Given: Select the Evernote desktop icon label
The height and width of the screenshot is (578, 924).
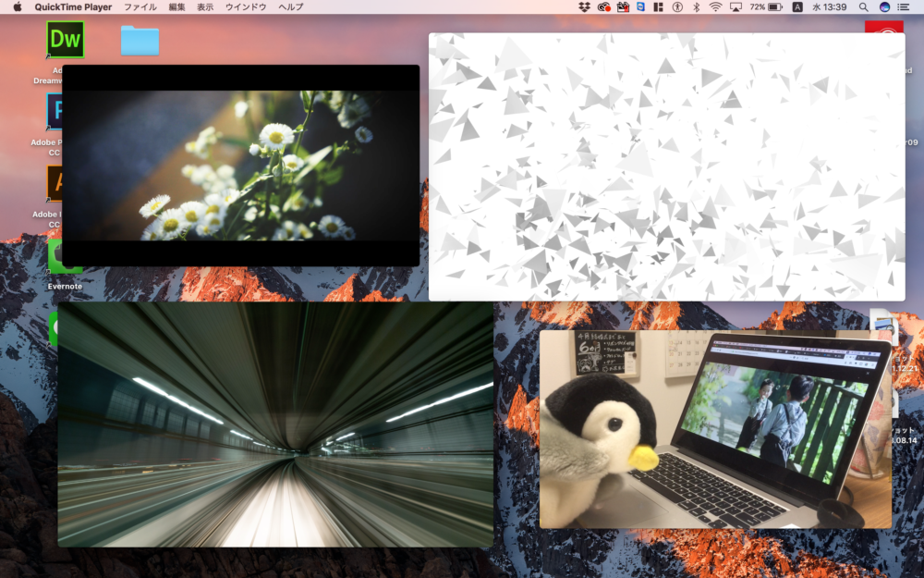Looking at the screenshot, I should click(x=65, y=286).
